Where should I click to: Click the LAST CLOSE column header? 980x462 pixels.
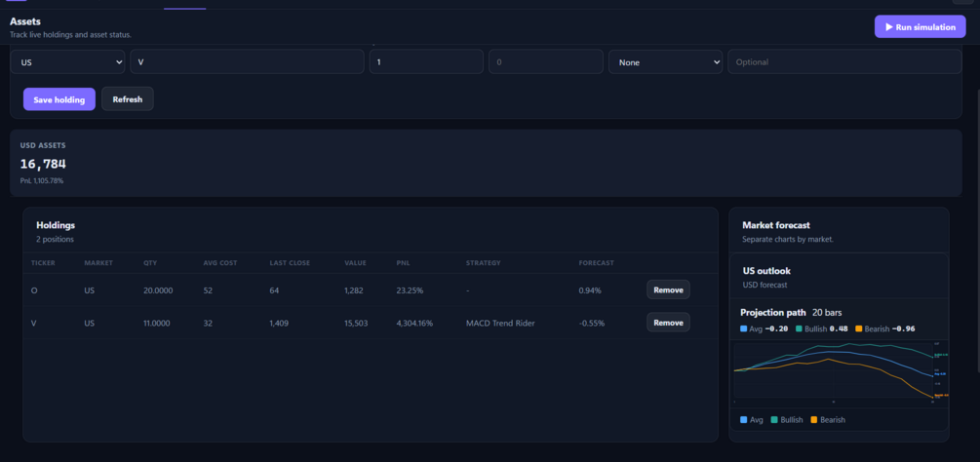pos(290,263)
